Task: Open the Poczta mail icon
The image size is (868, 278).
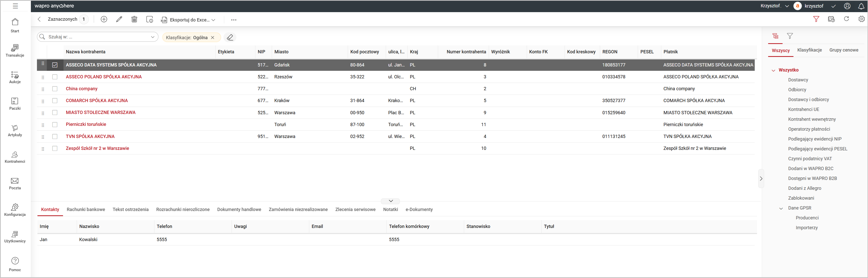Action: [x=15, y=183]
